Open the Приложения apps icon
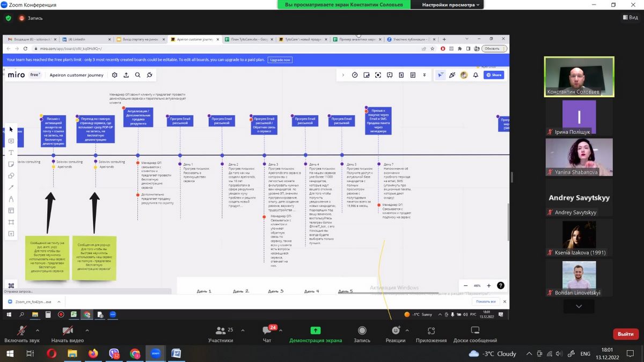 (431, 331)
